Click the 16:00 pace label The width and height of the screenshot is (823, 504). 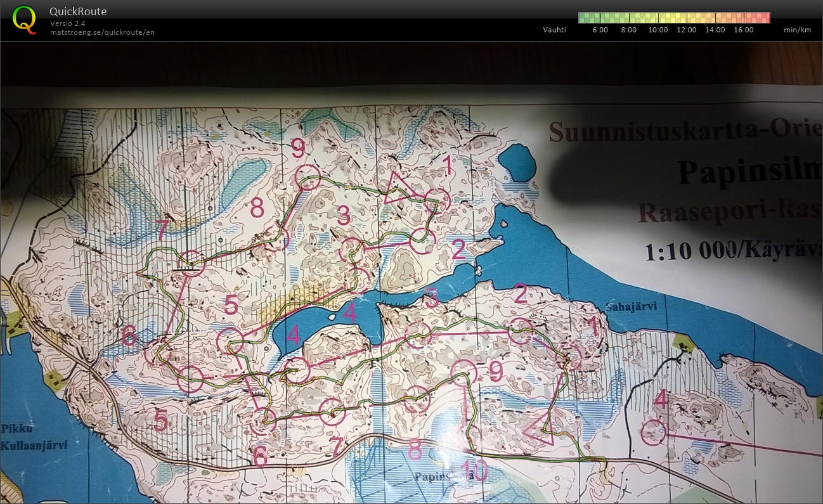744,30
